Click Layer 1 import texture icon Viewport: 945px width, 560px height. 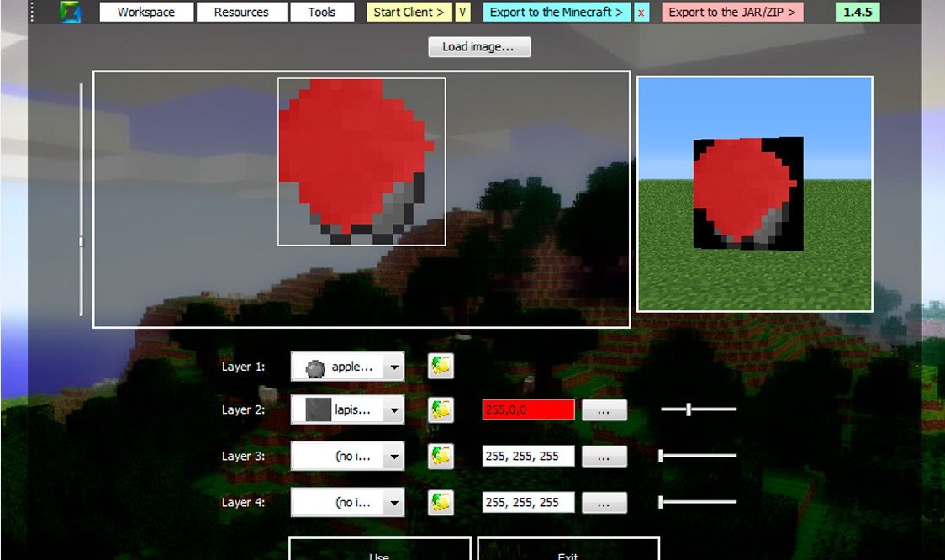pos(441,366)
